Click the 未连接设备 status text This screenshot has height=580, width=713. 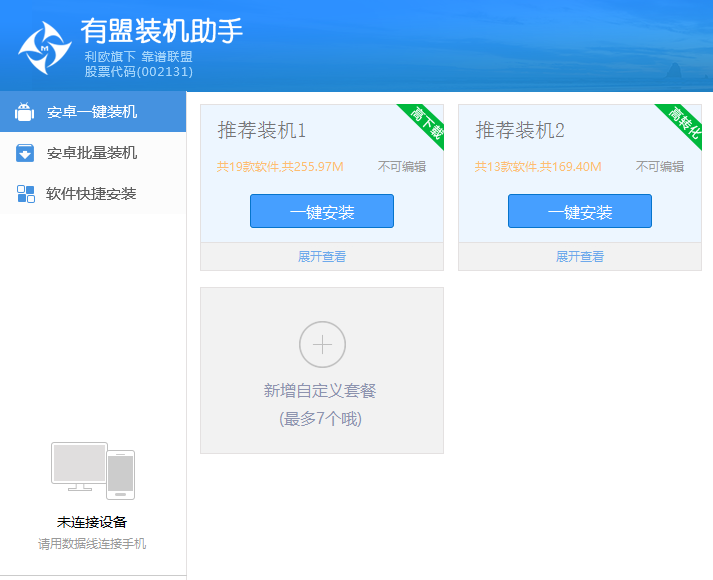(92, 522)
